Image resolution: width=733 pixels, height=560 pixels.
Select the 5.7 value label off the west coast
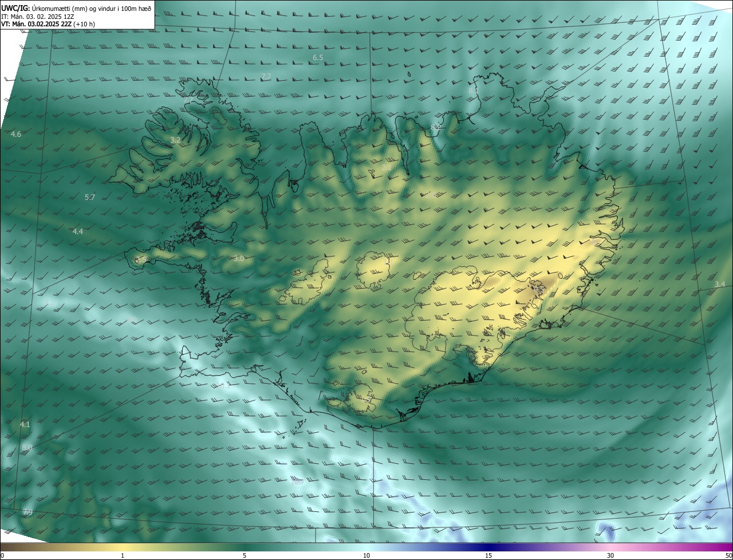(90, 197)
